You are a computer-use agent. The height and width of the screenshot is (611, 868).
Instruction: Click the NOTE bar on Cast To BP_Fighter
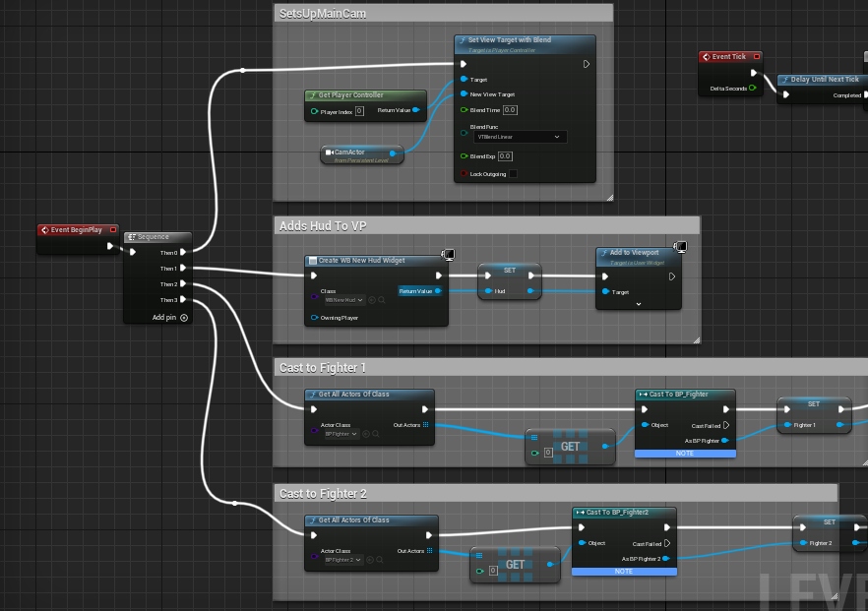tap(685, 454)
